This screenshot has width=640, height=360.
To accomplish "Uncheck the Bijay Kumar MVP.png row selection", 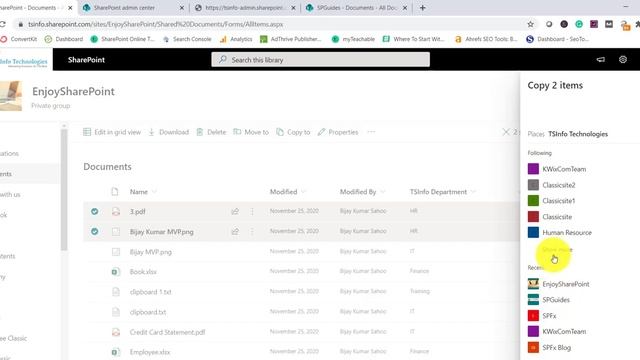I will tap(94, 231).
